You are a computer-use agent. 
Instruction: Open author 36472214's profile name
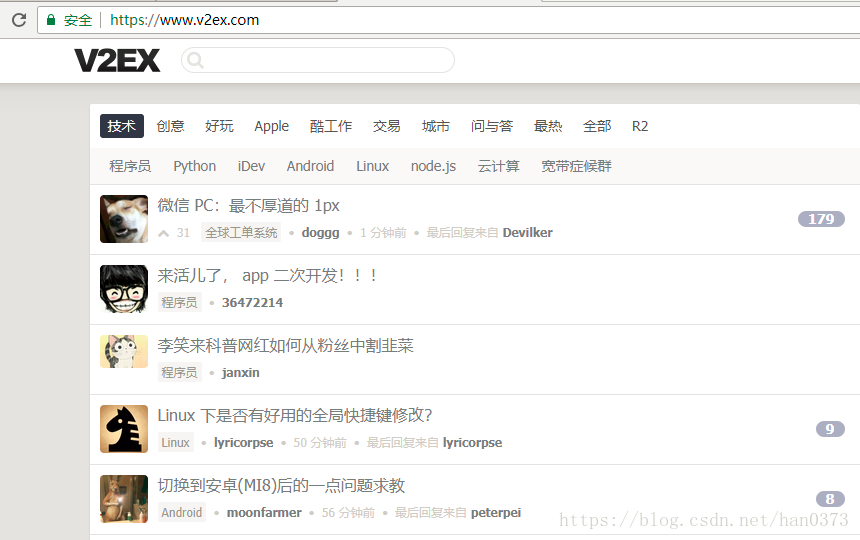coord(252,303)
